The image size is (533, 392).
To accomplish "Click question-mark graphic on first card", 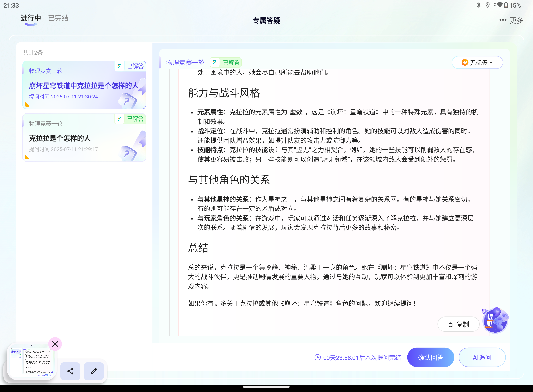I will coord(127,101).
